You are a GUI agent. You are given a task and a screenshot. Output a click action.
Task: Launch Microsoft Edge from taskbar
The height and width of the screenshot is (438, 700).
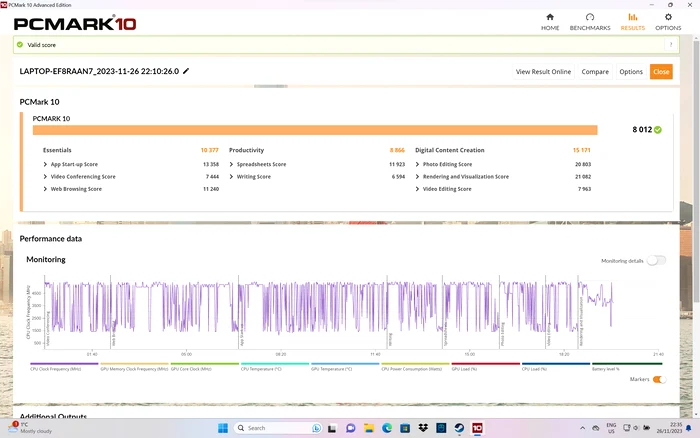387,428
